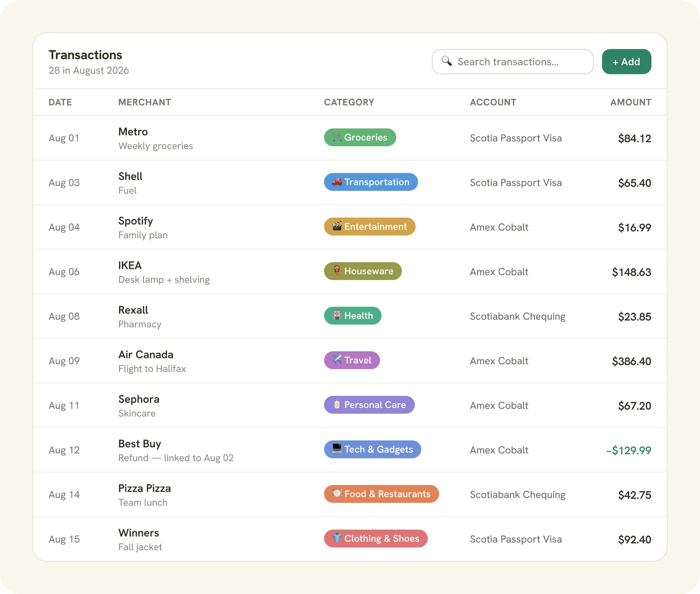Click the 'Flight to Halifax' description
The image size is (700, 594).
tap(152, 369)
